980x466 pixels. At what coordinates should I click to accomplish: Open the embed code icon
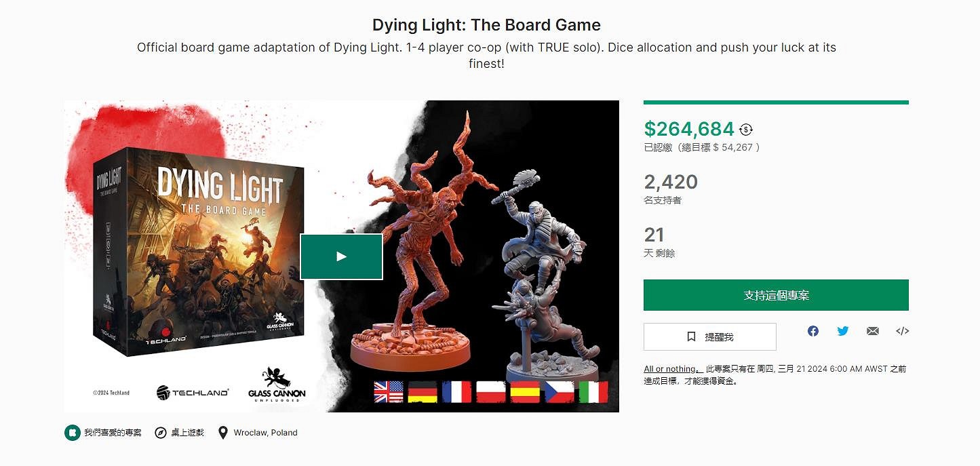pyautogui.click(x=902, y=331)
